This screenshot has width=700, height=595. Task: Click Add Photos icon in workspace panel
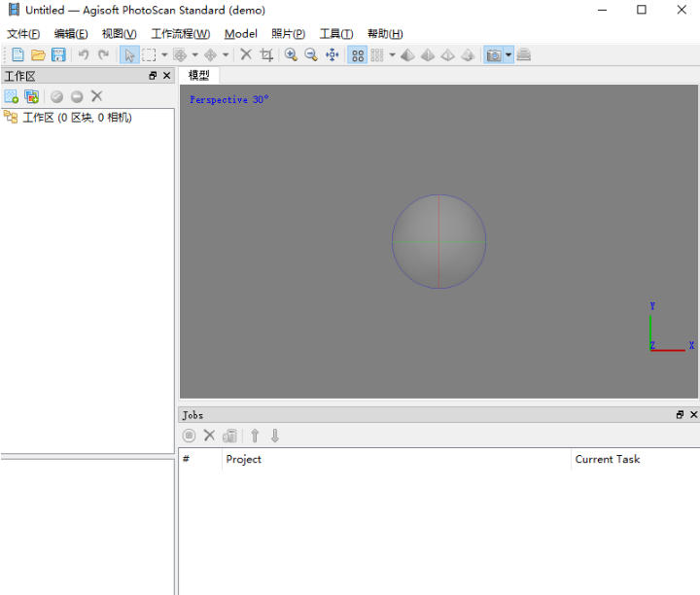tap(32, 96)
